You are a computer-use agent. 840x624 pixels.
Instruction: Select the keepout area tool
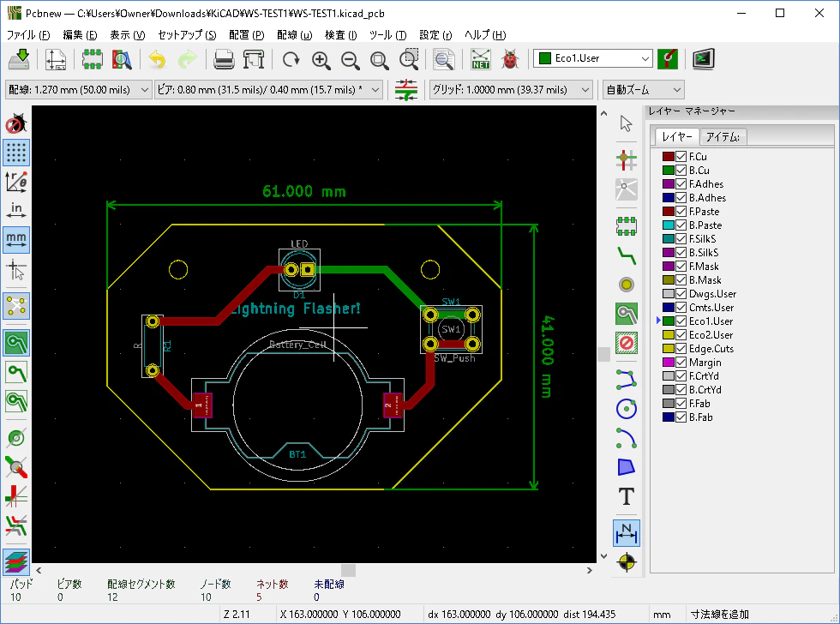coord(627,343)
